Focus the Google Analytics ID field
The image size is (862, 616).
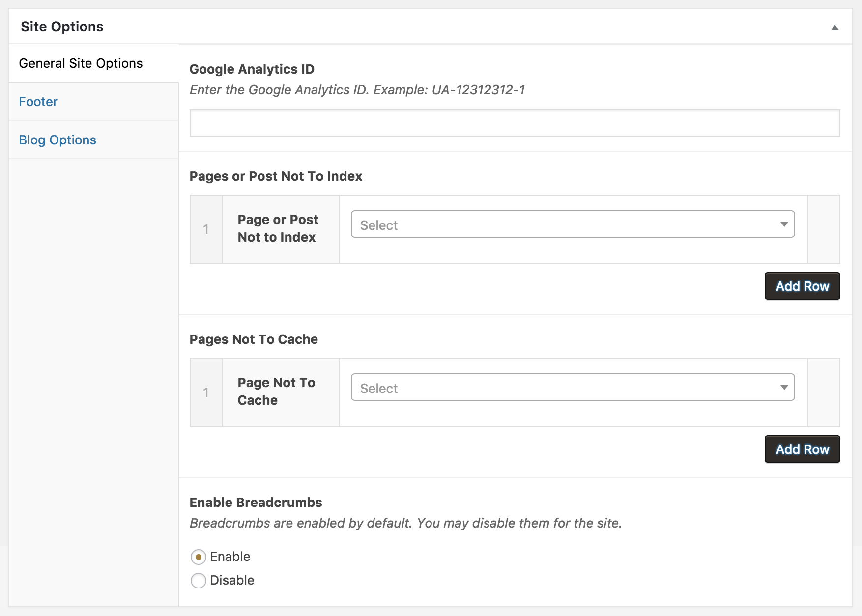click(x=515, y=123)
